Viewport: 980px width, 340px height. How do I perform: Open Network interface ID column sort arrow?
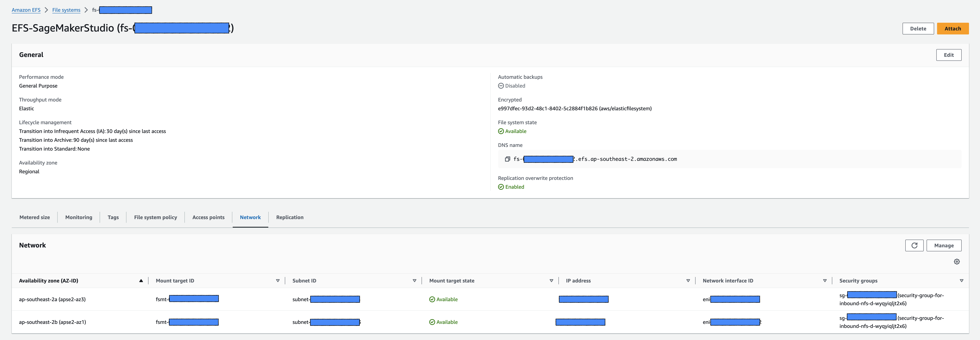click(824, 281)
